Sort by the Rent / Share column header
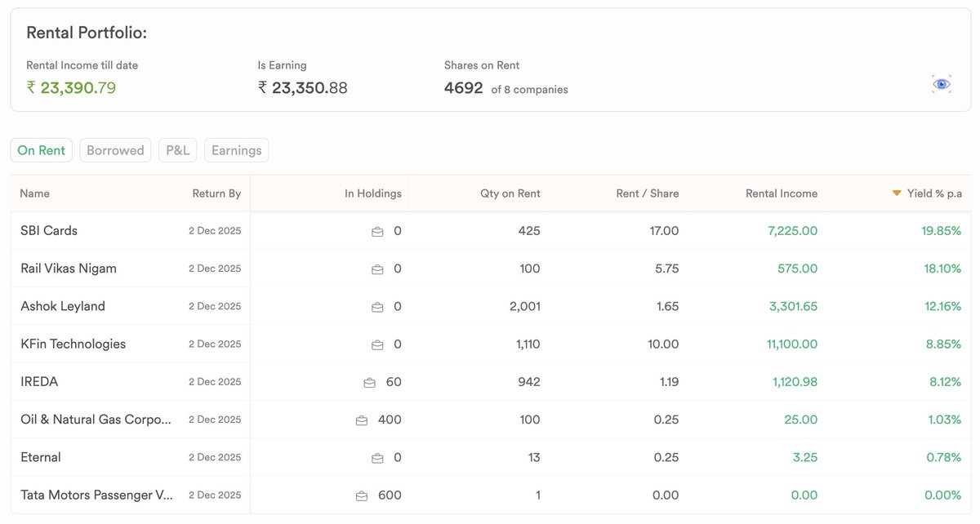 coord(648,193)
